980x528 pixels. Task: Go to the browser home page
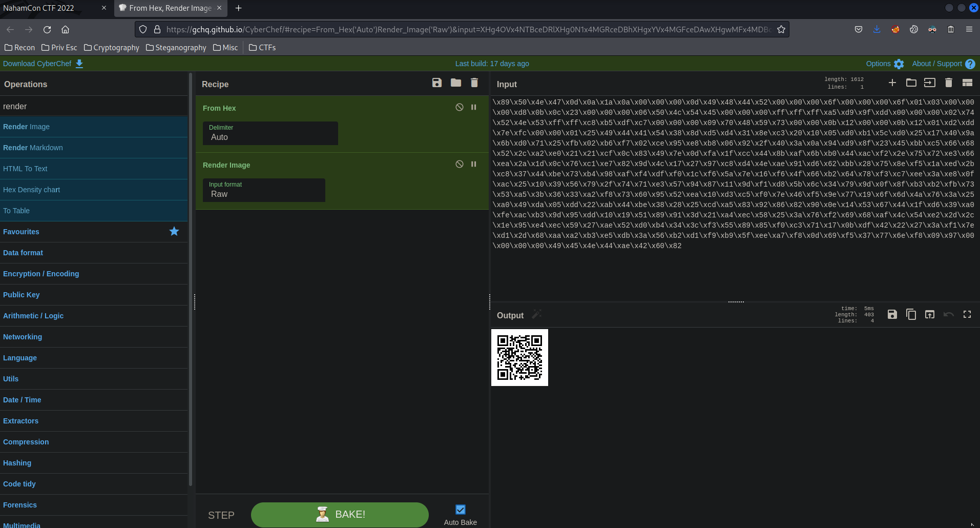[x=65, y=30]
